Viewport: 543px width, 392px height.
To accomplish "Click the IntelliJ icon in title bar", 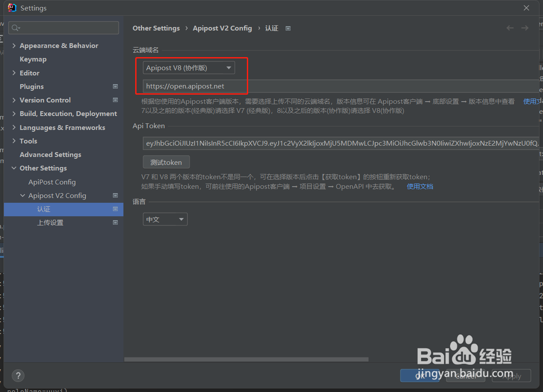I will (12, 8).
